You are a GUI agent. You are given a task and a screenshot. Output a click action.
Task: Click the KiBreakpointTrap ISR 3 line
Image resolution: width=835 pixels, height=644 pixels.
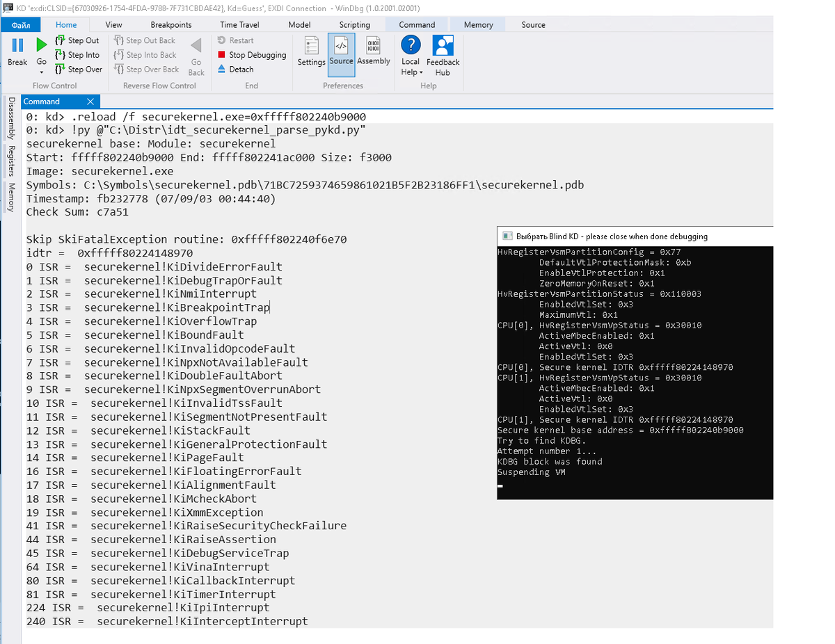click(x=148, y=307)
